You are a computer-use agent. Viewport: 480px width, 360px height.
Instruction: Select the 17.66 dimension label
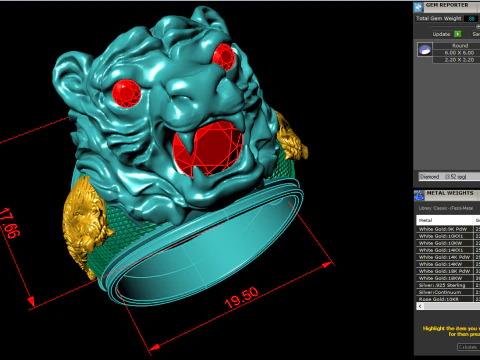[x=11, y=223]
